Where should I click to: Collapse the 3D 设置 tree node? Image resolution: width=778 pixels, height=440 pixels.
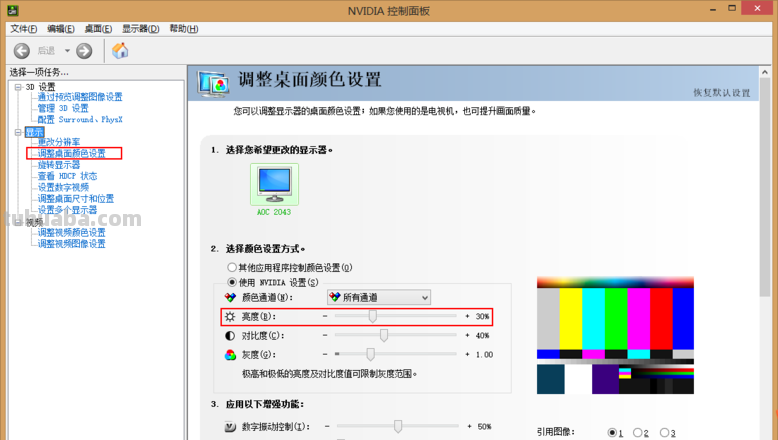[x=17, y=87]
